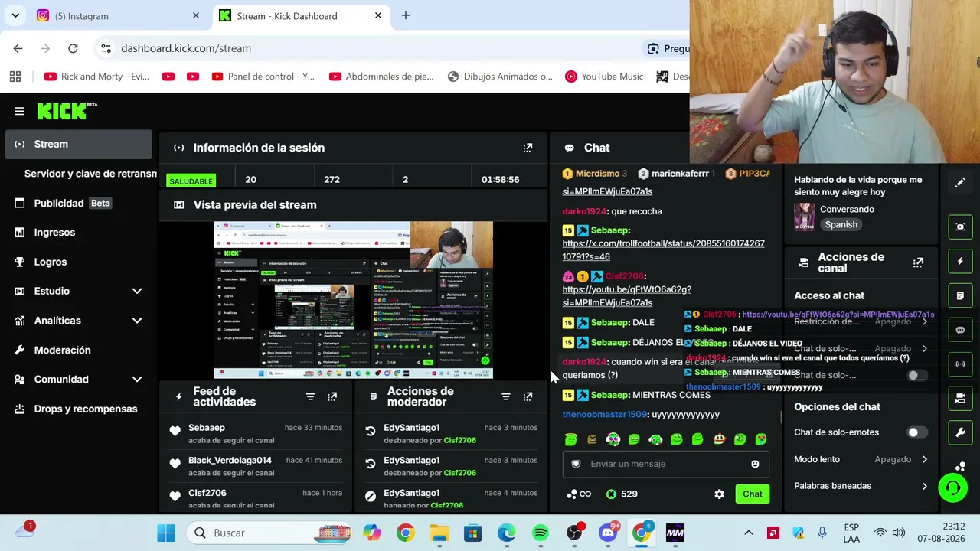Open the green headset support button

coord(953,487)
